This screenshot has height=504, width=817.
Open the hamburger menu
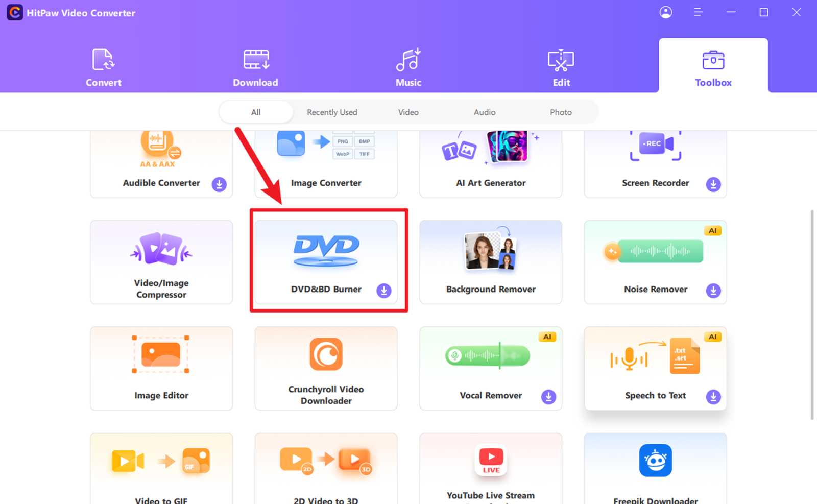698,12
